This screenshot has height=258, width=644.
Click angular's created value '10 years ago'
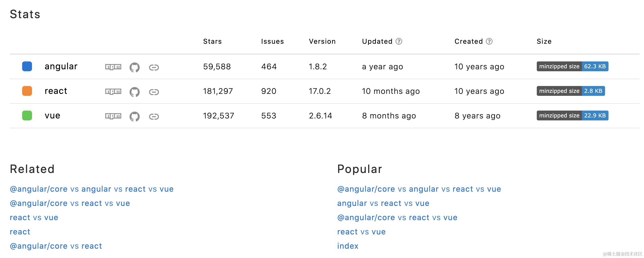coord(479,67)
